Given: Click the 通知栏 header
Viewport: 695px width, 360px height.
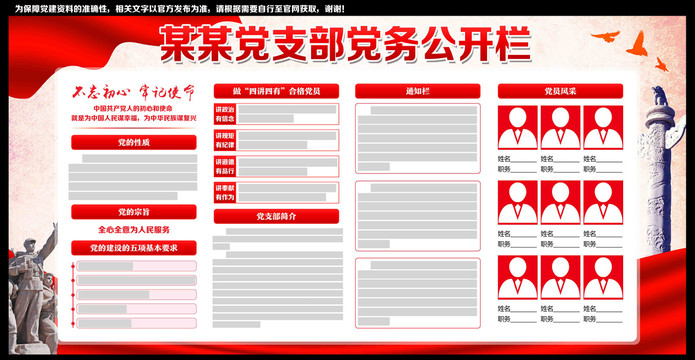Looking at the screenshot, I should pyautogui.click(x=418, y=91).
